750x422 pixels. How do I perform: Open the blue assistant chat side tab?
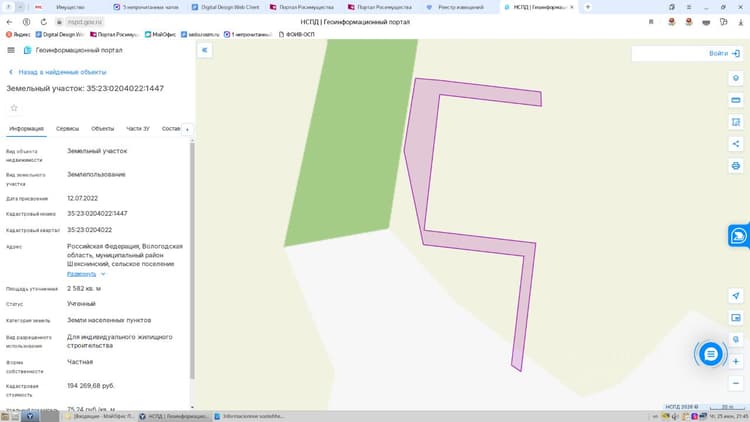[x=739, y=235]
